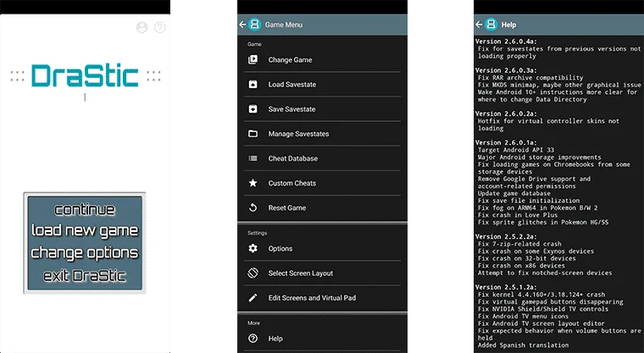Open Manage Savestates entry
The height and width of the screenshot is (353, 644).
pos(322,134)
